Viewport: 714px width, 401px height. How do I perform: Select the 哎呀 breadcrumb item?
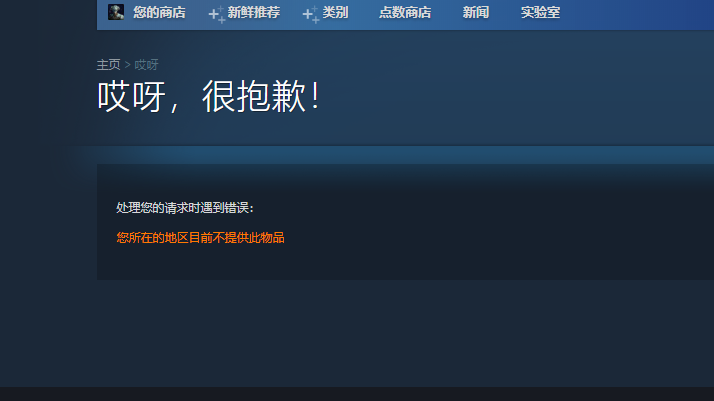(x=146, y=65)
